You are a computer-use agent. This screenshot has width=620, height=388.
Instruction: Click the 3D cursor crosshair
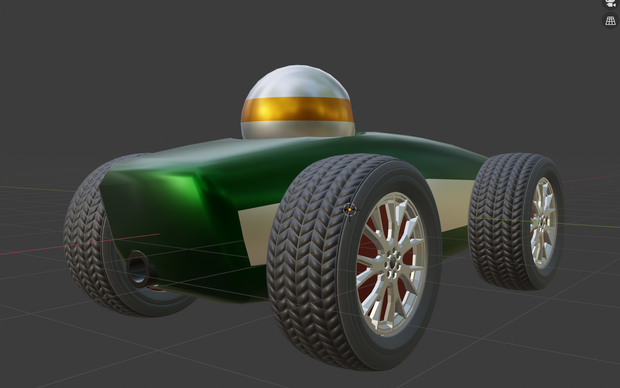pos(350,210)
